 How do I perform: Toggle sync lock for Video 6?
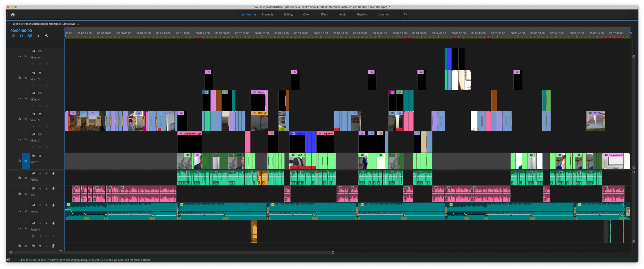(33, 51)
